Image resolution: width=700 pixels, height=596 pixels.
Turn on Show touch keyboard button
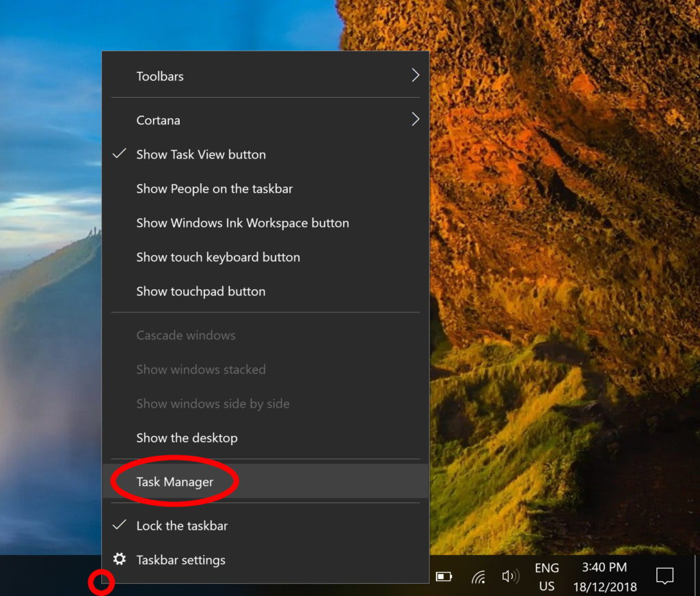point(217,257)
